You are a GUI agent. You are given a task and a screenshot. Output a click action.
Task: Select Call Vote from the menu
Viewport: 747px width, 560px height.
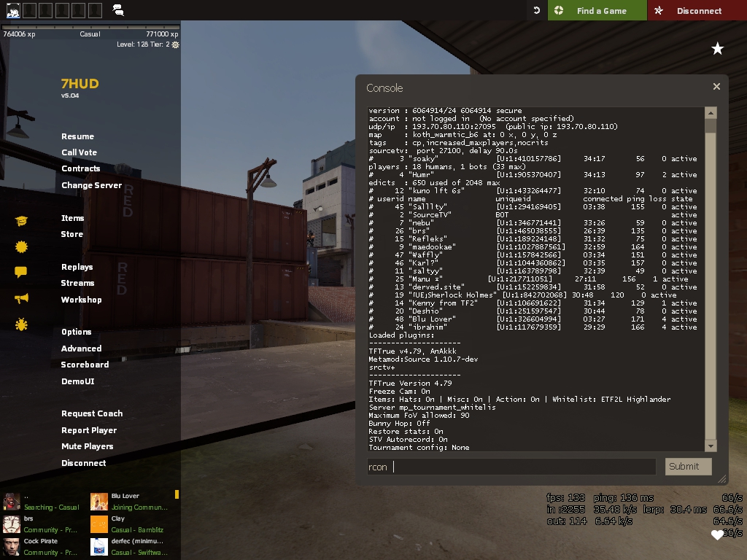click(79, 152)
